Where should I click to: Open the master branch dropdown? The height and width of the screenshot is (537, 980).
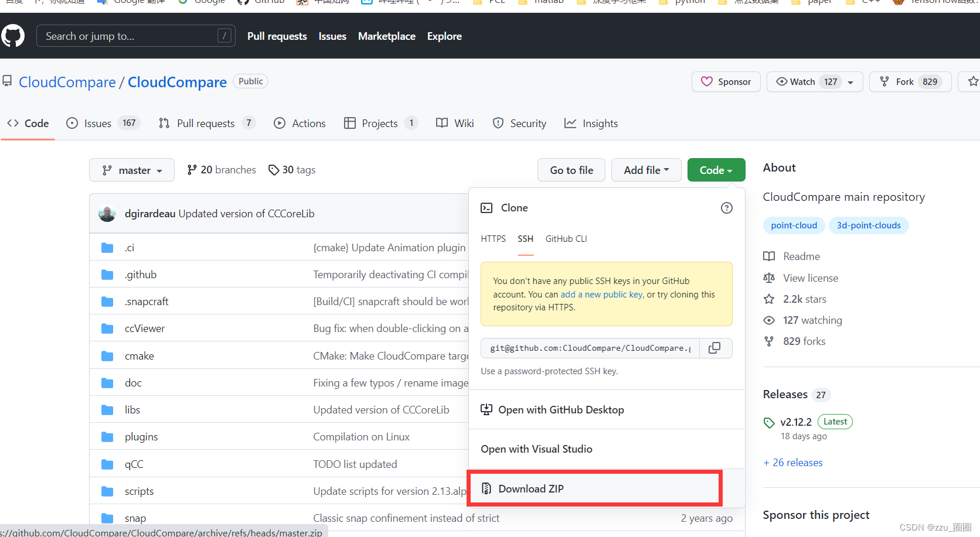131,170
